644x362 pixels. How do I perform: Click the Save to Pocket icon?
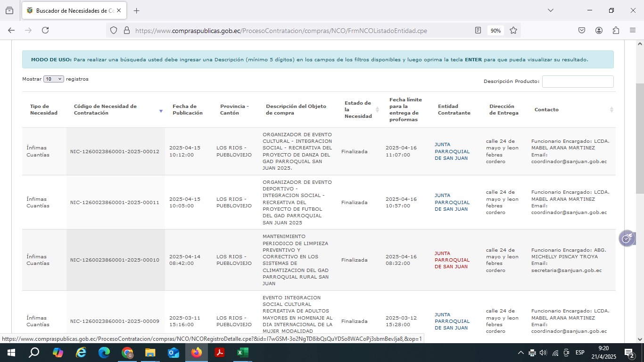[582, 30]
